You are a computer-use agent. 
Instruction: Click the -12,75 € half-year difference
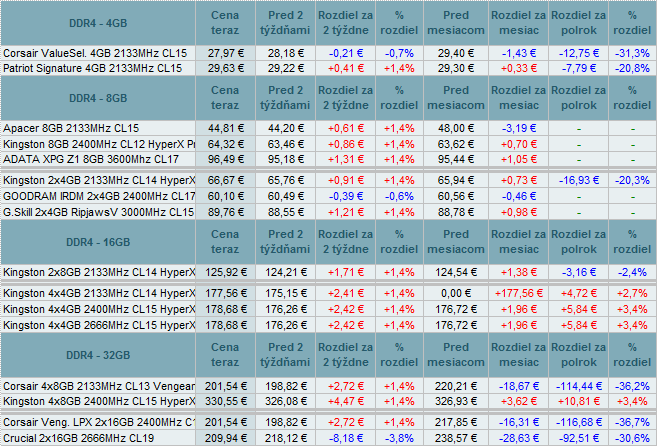(579, 53)
